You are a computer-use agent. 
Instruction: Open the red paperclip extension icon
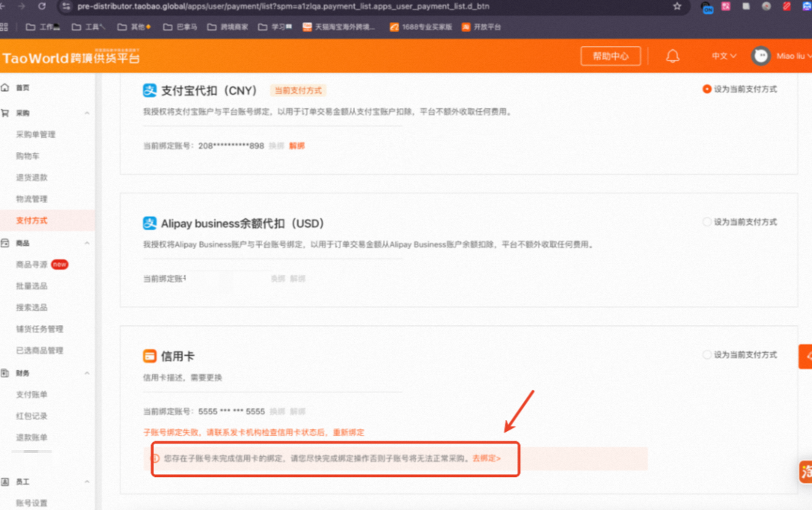coord(786,7)
